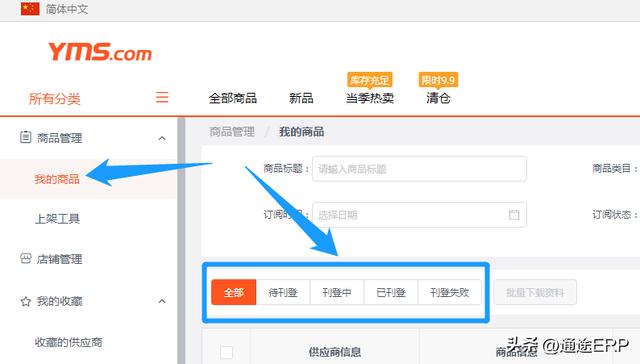Select the 全部 status tab

[234, 292]
